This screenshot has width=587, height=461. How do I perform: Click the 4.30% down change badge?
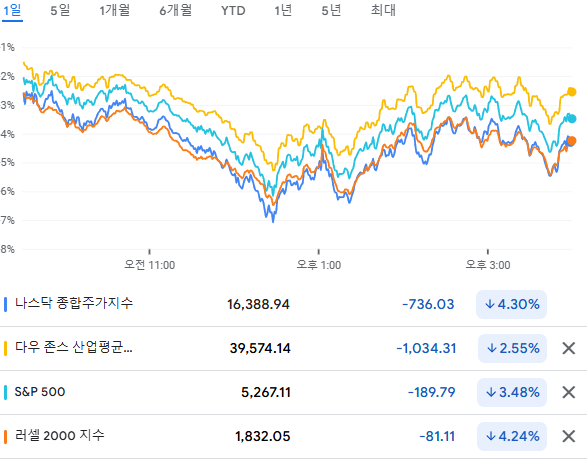511,304
